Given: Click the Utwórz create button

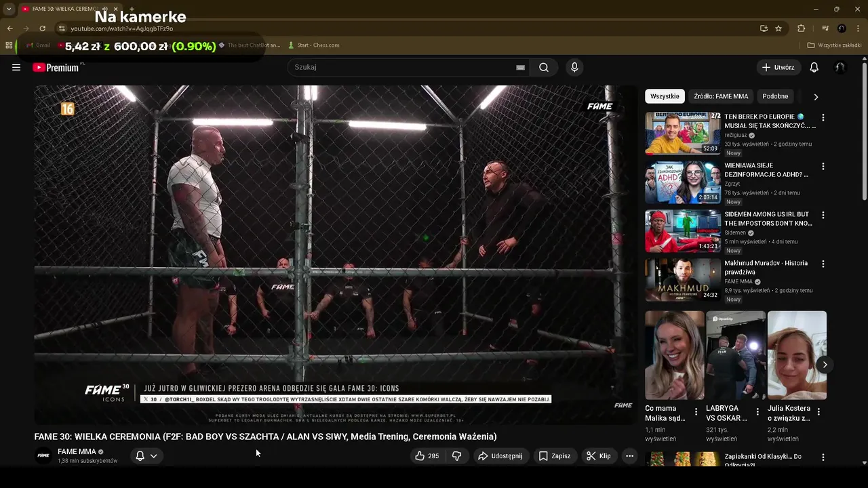Looking at the screenshot, I should click(777, 67).
